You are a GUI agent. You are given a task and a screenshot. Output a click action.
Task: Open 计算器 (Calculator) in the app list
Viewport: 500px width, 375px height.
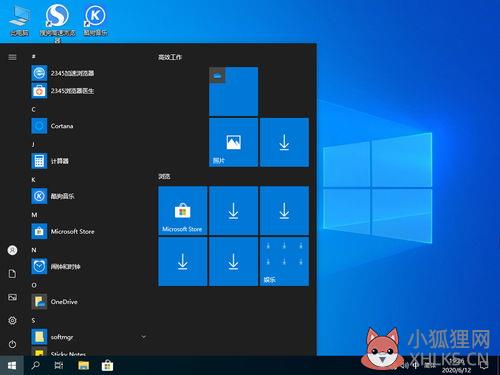tap(89, 161)
